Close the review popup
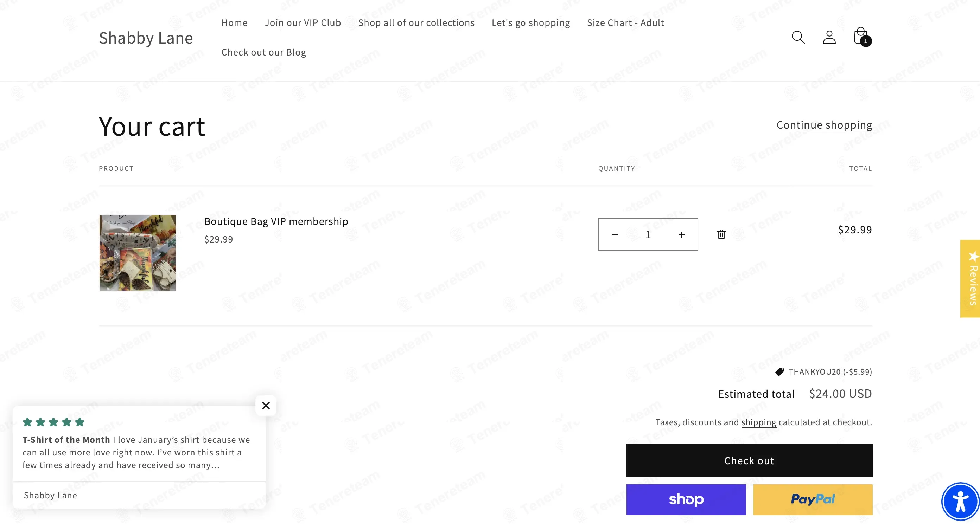Viewport: 980px width, 530px height. click(x=266, y=406)
